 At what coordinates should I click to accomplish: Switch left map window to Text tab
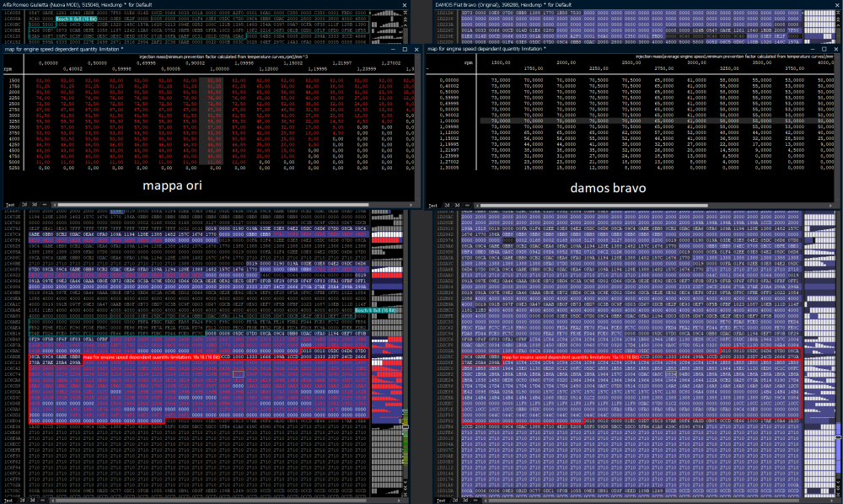click(x=10, y=205)
